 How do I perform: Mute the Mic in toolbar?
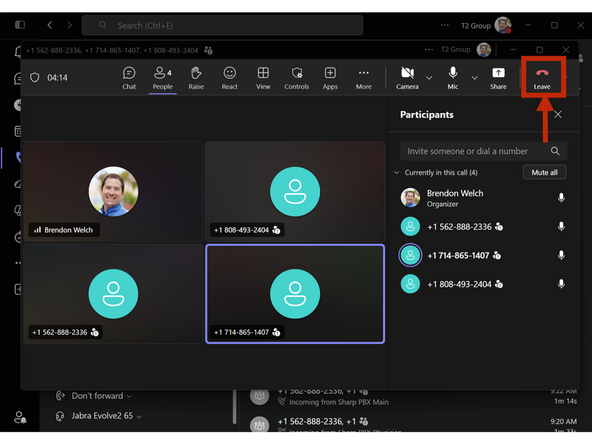click(x=453, y=78)
